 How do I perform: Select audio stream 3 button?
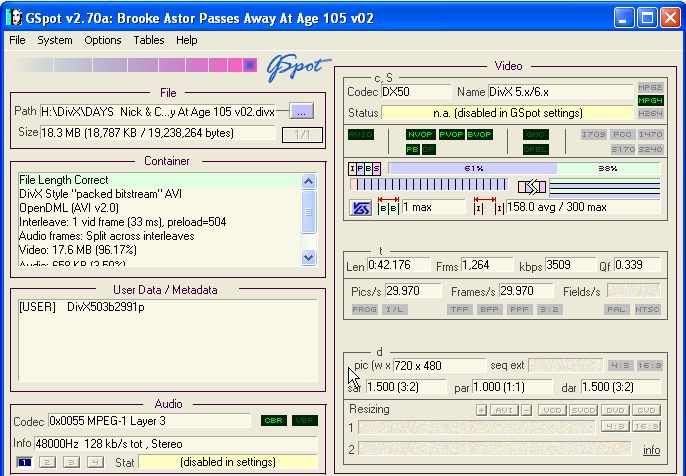(71, 462)
